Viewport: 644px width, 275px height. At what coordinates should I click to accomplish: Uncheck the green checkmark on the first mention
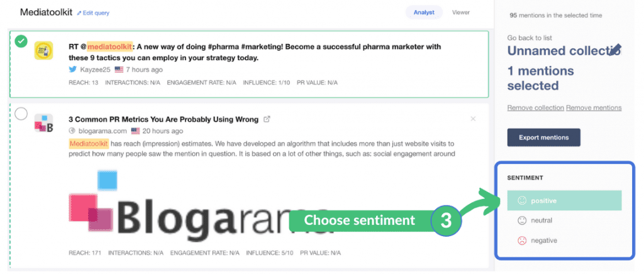[x=21, y=41]
